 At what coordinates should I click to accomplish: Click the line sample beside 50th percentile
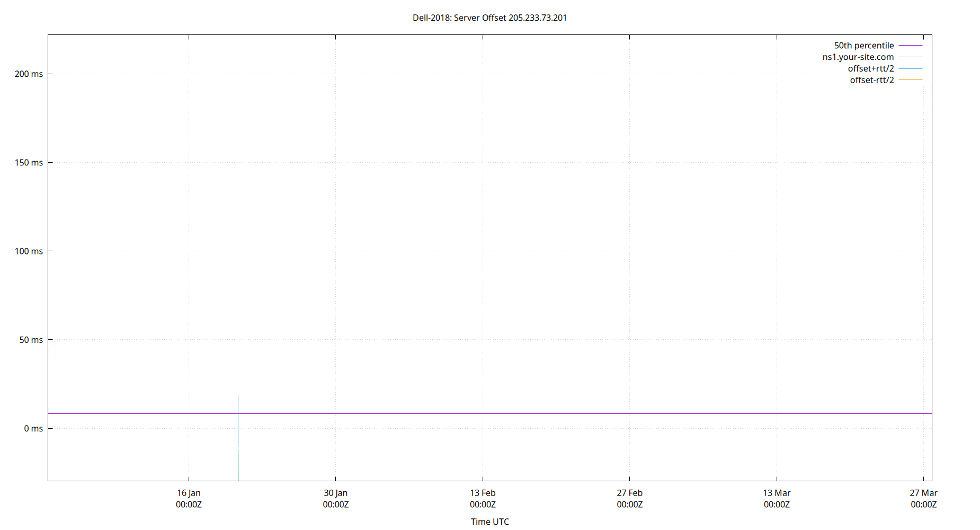click(910, 46)
